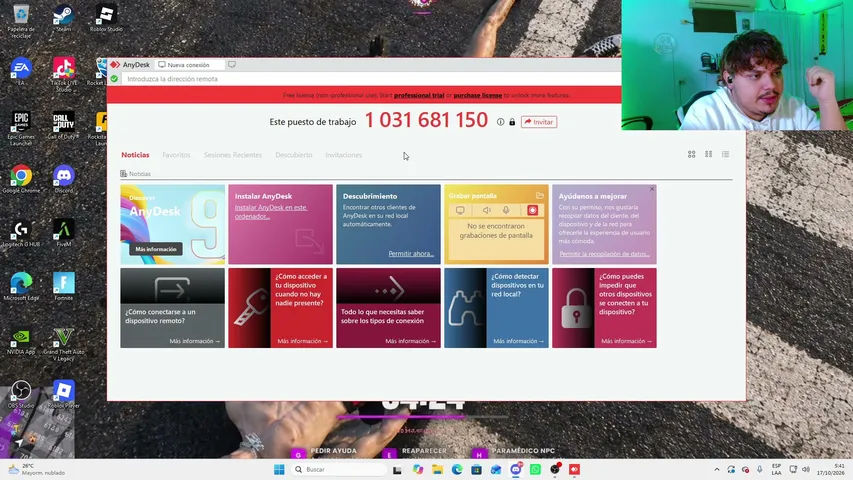Click Permitir la recopilación de datos link

pyautogui.click(x=604, y=254)
